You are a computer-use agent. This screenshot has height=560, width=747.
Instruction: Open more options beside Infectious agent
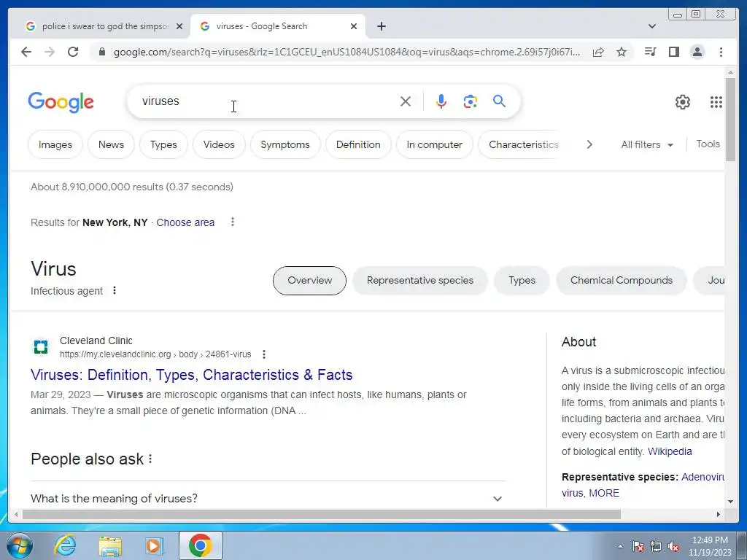115,290
